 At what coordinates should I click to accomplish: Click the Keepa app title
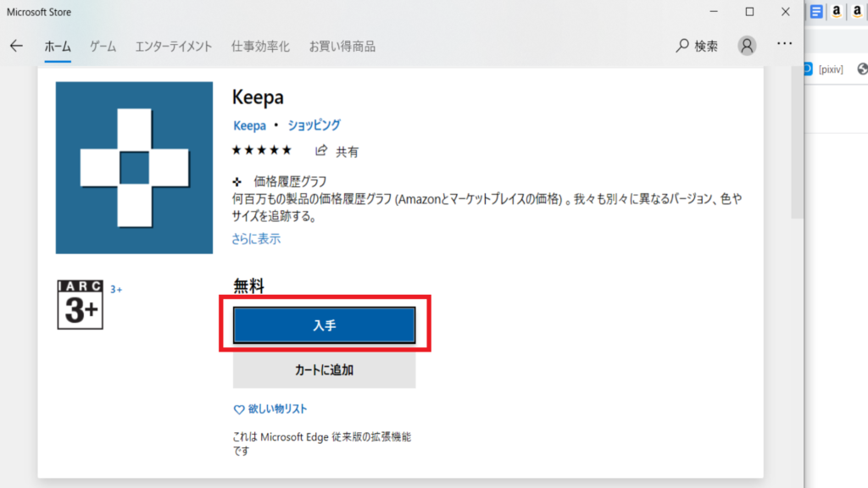coord(258,97)
